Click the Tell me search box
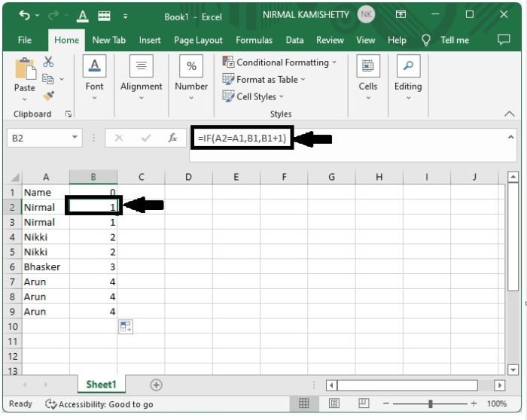Screen dimensions: 527x420 [455, 41]
